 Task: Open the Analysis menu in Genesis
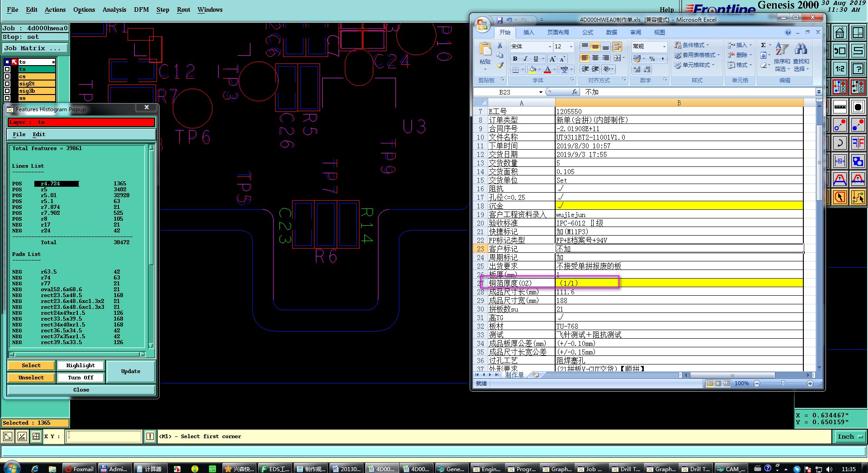pos(114,9)
